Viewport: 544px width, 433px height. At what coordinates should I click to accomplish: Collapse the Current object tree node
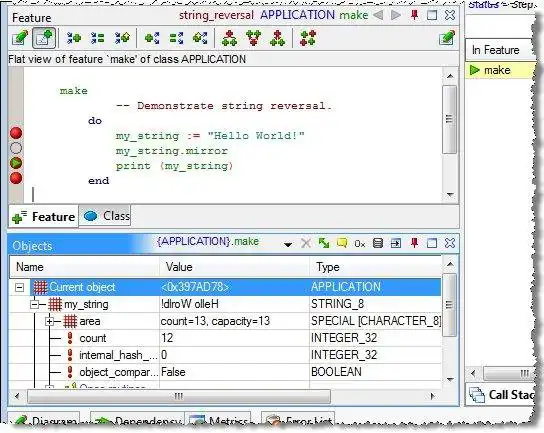click(x=20, y=287)
